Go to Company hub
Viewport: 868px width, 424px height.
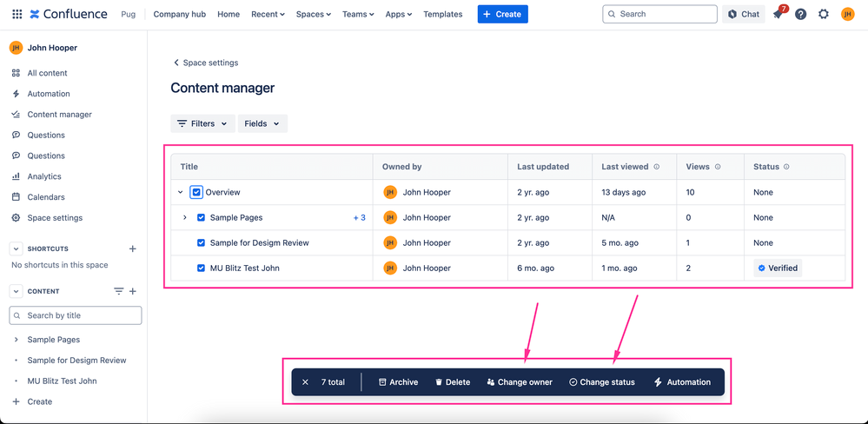click(x=179, y=15)
